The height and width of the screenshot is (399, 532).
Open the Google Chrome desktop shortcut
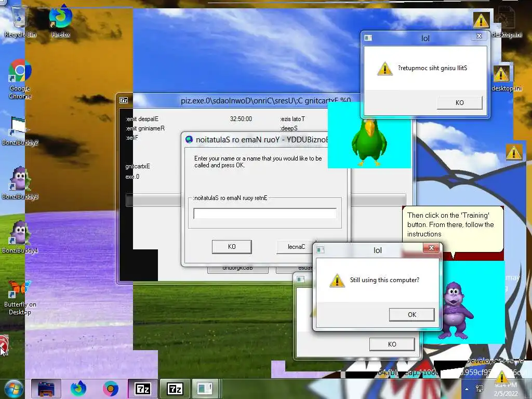(20, 79)
